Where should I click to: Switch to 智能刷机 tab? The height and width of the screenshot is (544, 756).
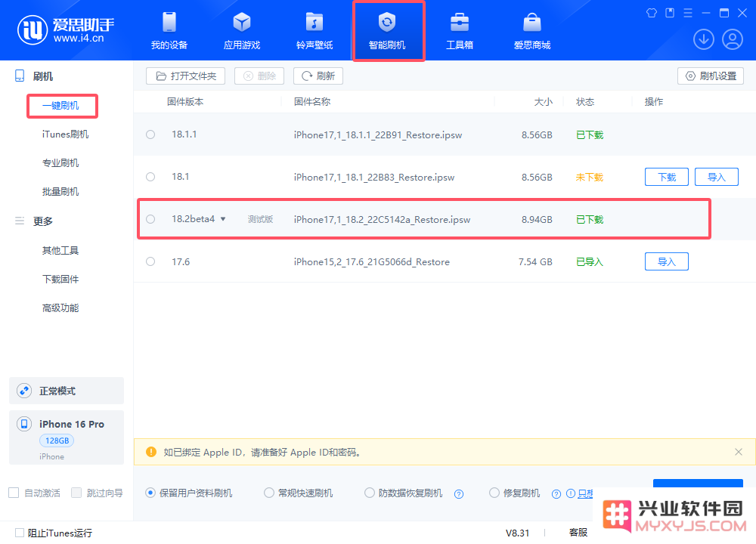(387, 31)
